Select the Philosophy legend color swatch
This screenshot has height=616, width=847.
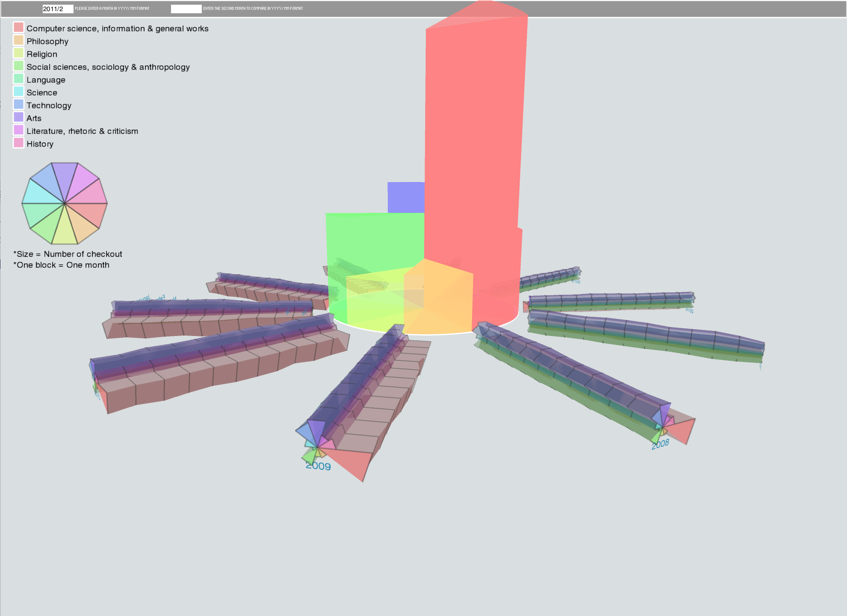[18, 40]
